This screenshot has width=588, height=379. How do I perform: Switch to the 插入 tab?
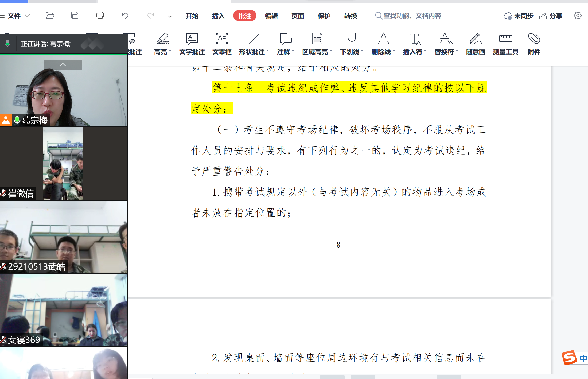coord(218,16)
